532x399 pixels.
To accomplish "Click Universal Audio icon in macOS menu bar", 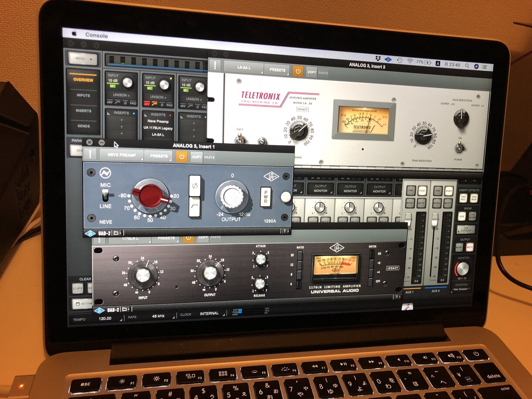I will 389,59.
